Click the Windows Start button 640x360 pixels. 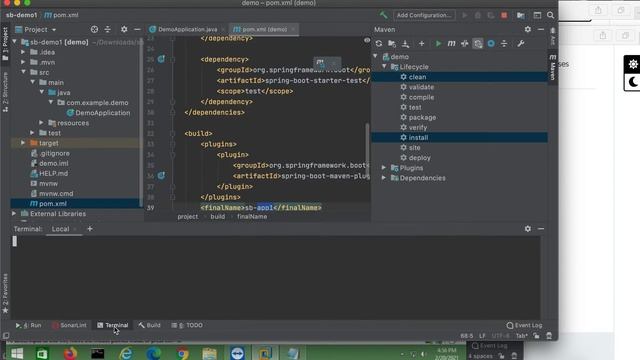[x=17, y=353]
